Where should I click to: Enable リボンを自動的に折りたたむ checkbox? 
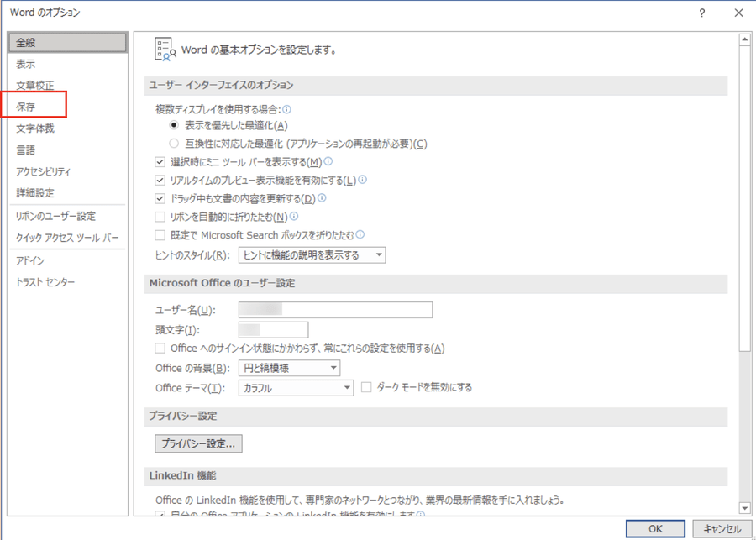(160, 217)
